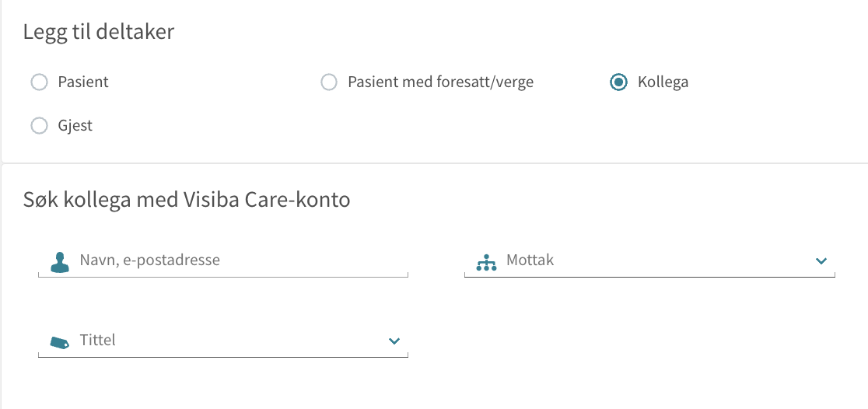Click the Pasient med foresatt/verge label text
This screenshot has width=868, height=409.
tap(441, 82)
